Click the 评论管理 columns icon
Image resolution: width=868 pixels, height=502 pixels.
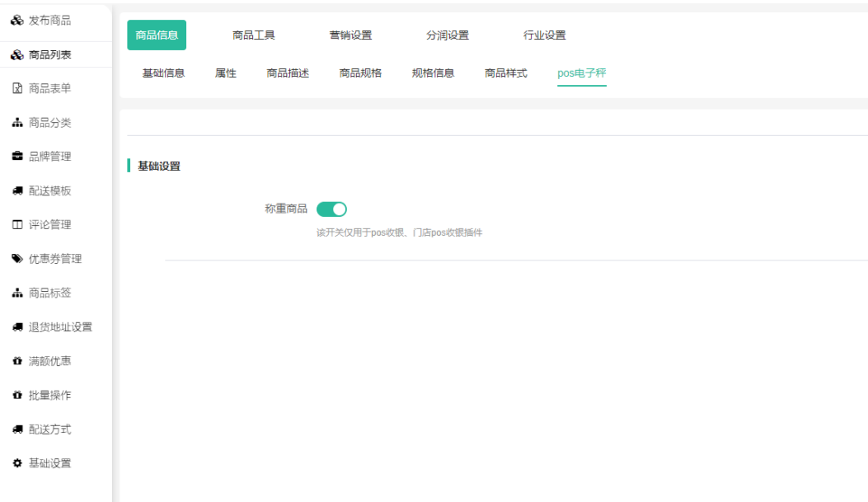[x=16, y=225]
